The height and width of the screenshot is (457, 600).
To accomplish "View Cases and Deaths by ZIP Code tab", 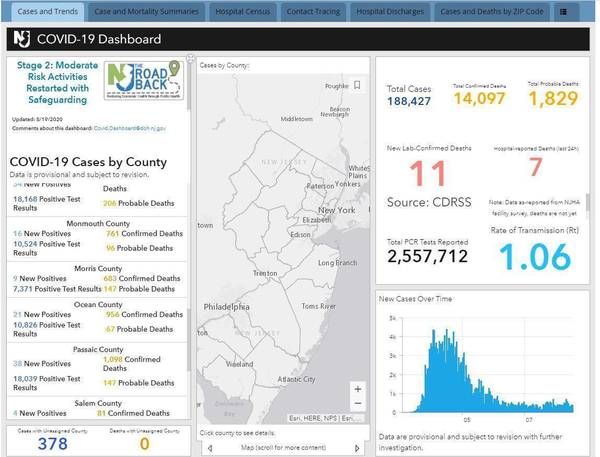I will (x=492, y=12).
